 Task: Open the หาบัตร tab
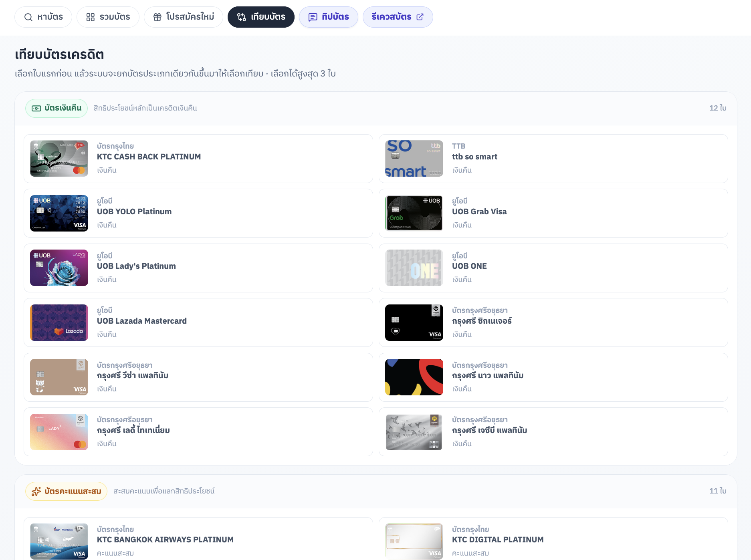43,17
